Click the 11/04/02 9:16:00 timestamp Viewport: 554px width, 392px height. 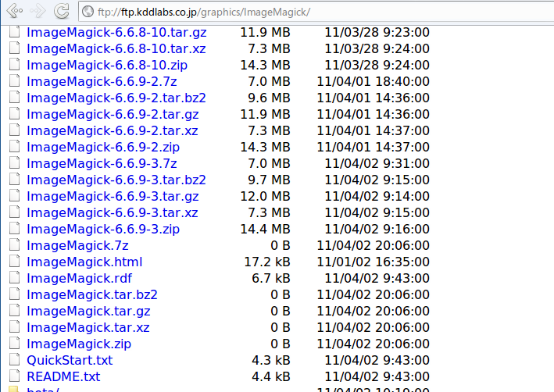377,230
